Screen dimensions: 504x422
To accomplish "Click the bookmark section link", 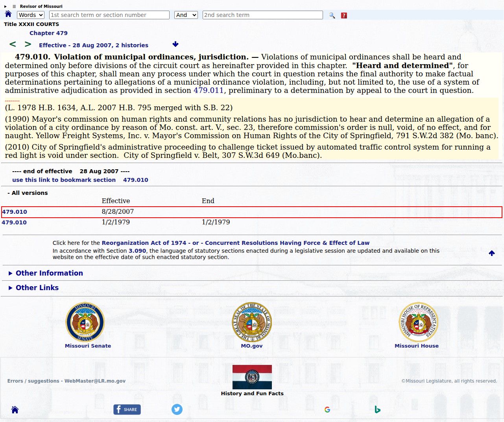I will tap(80, 180).
